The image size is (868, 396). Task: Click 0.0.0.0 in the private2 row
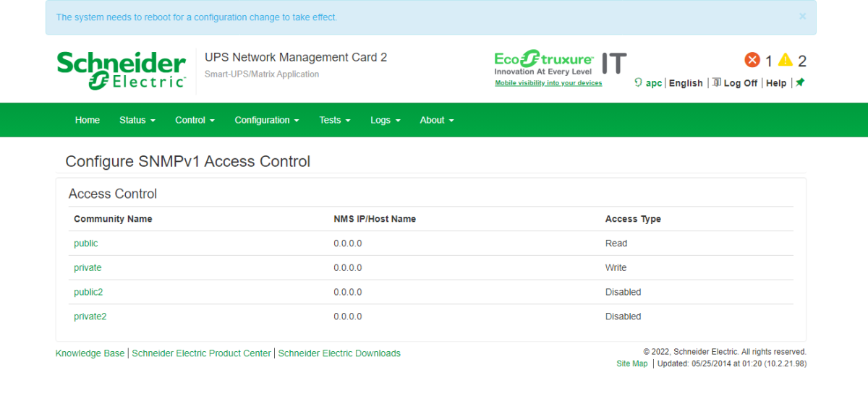348,317
